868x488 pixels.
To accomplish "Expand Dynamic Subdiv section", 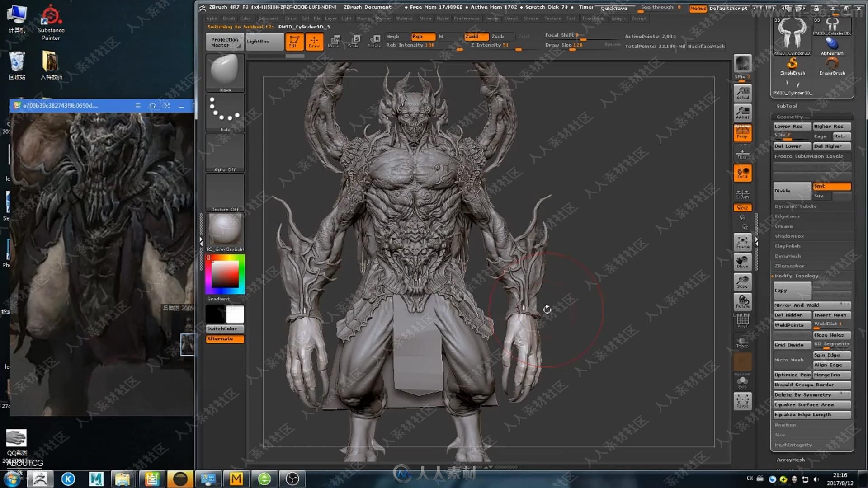I will coord(795,206).
